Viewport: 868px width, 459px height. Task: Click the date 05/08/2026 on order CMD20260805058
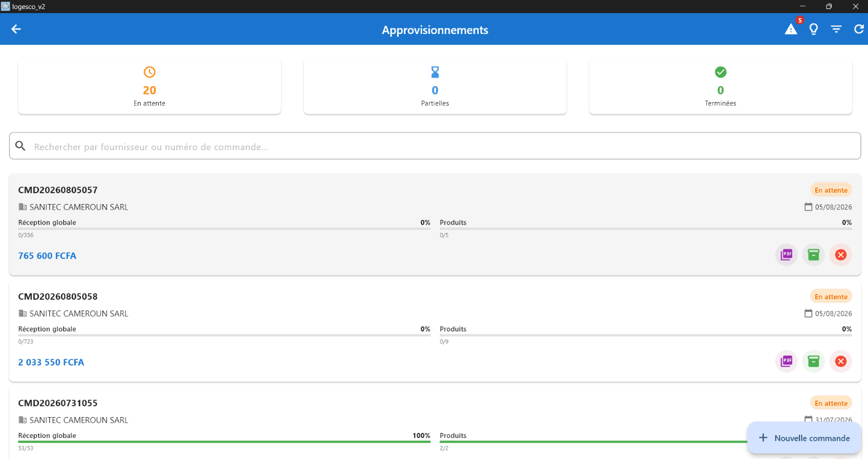pos(833,313)
